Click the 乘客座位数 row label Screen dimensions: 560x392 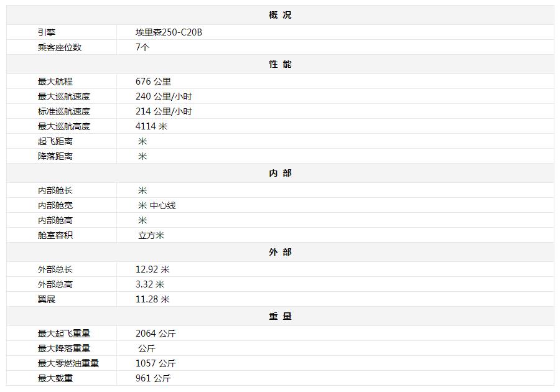(59, 47)
